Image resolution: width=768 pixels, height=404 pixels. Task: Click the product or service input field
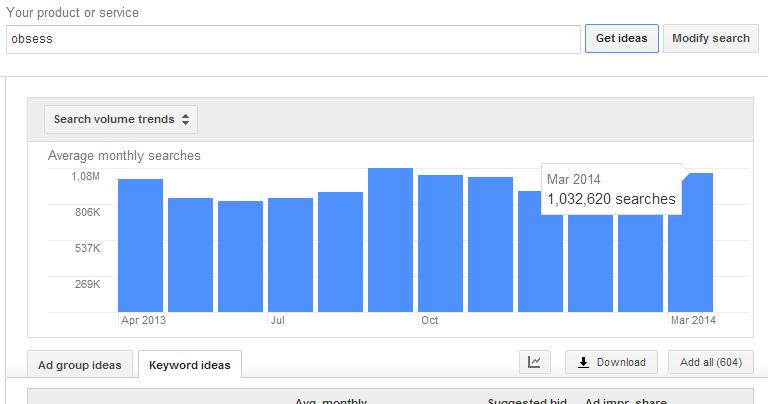293,39
